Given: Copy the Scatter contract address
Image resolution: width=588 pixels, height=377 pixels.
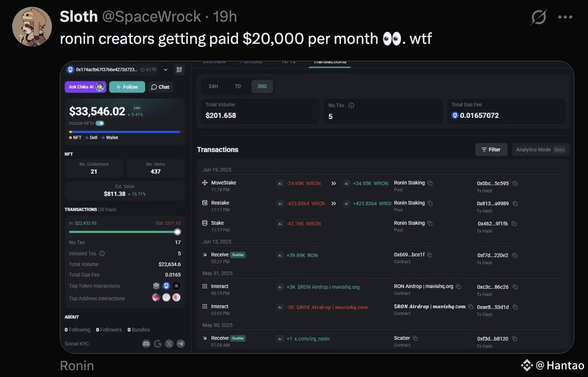Looking at the screenshot, I should (x=415, y=338).
